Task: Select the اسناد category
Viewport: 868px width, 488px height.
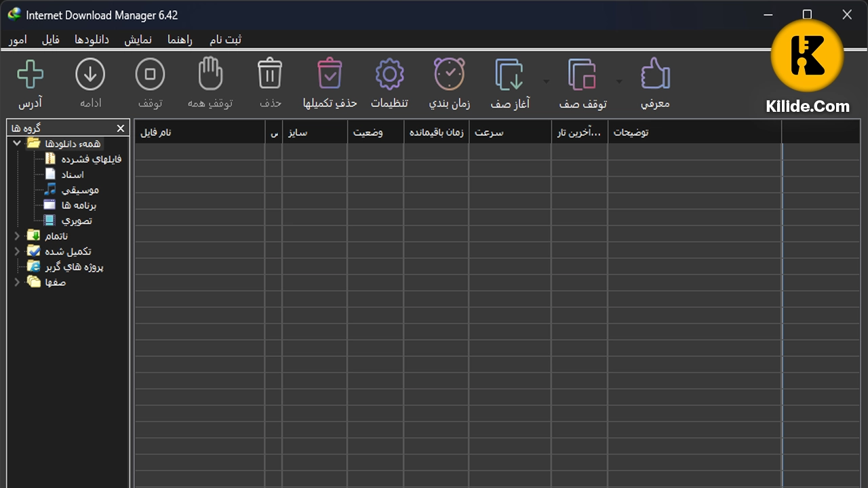Action: 73,175
